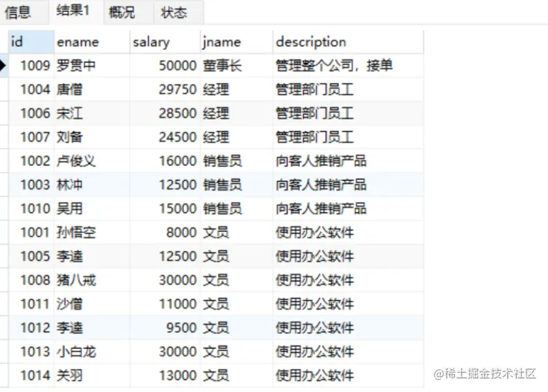This screenshot has width=548, height=392.
Task: Select id cell 1013
Action: point(31,351)
